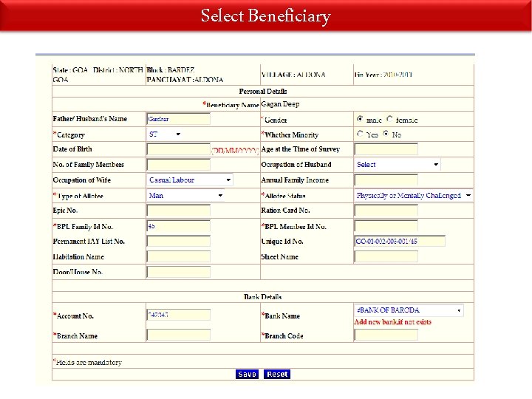Image resolution: width=532 pixels, height=399 pixels.
Task: Click the beneficiary name Gagan Deep
Action: (x=280, y=104)
